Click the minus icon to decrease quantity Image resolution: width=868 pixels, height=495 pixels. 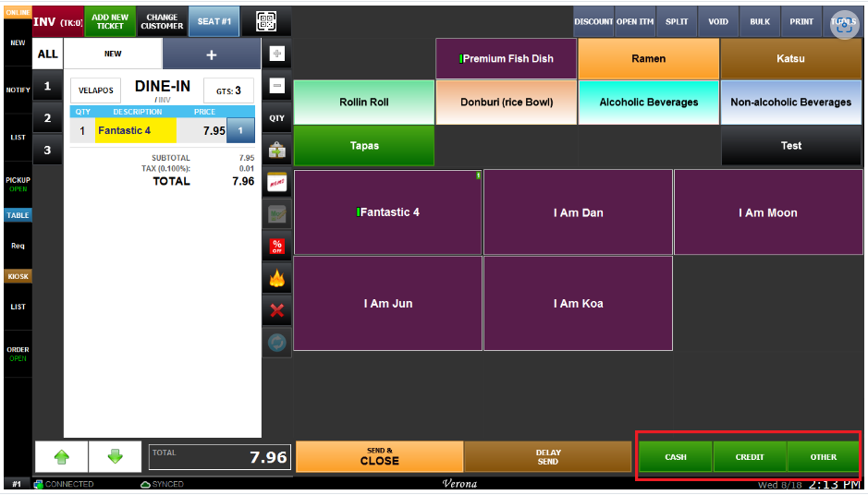[276, 87]
